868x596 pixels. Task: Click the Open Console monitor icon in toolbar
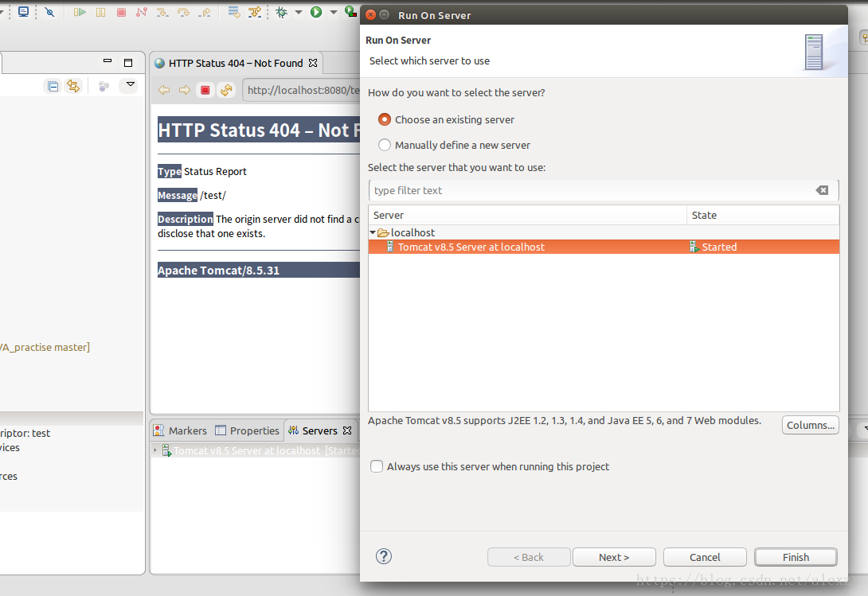pos(23,12)
